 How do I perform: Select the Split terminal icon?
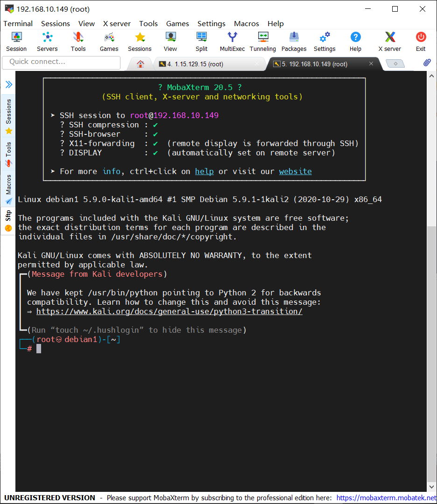point(202,42)
